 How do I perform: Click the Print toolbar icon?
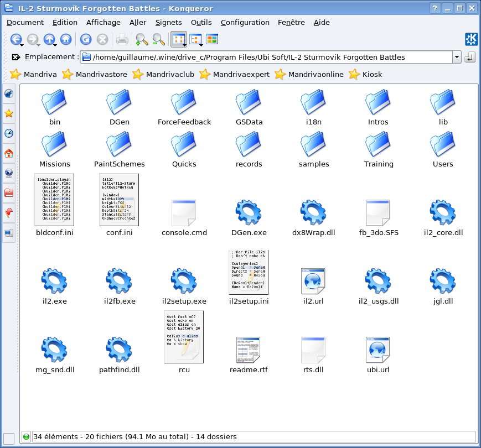[x=122, y=39]
